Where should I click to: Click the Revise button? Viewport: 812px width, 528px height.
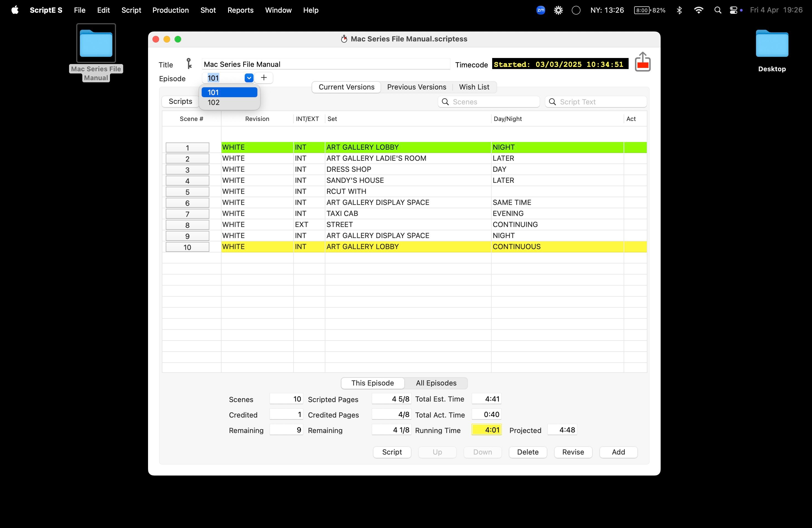(x=573, y=452)
